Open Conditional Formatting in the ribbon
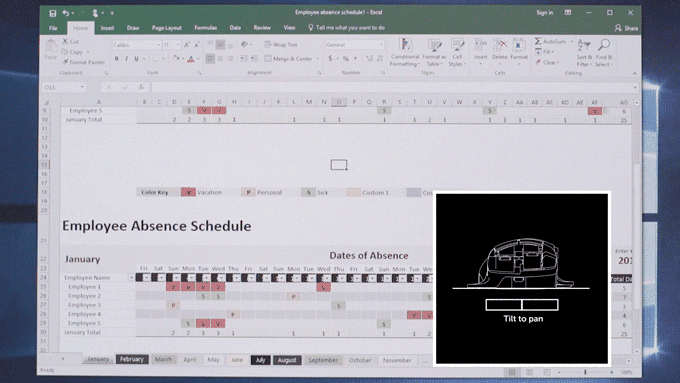The height and width of the screenshot is (383, 680). click(405, 52)
